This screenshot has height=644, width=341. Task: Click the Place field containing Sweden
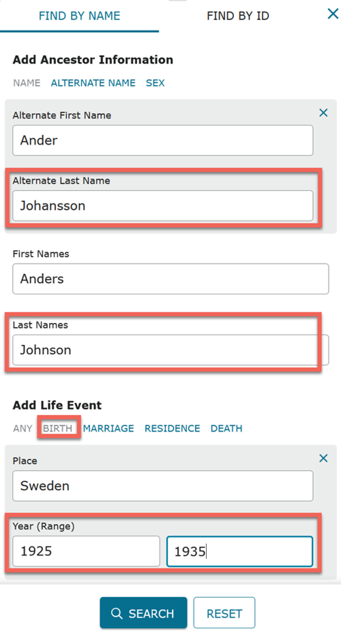click(x=163, y=486)
